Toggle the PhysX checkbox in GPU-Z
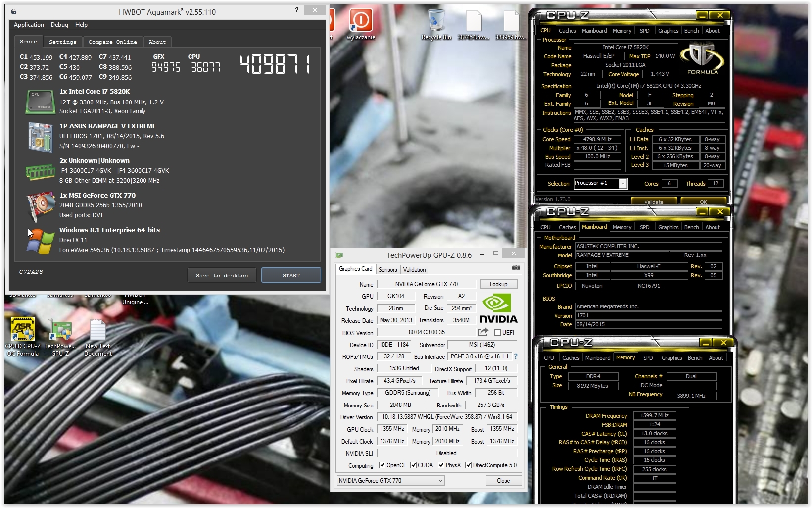This screenshot has width=812, height=508. 441,465
